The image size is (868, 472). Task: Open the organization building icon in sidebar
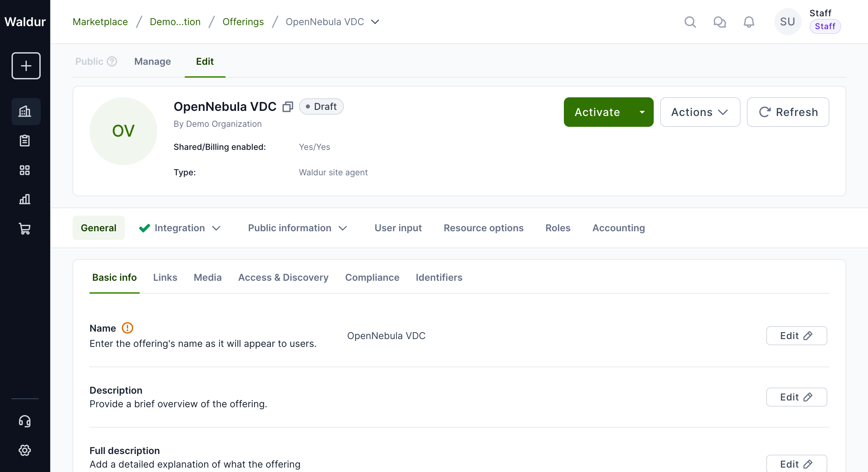tap(25, 111)
